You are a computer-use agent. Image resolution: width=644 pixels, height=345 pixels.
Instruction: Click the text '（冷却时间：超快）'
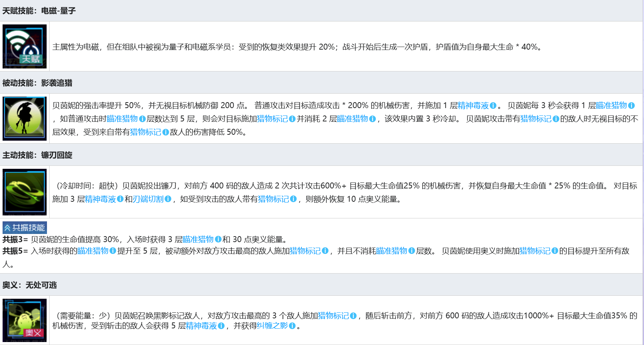[87, 186]
